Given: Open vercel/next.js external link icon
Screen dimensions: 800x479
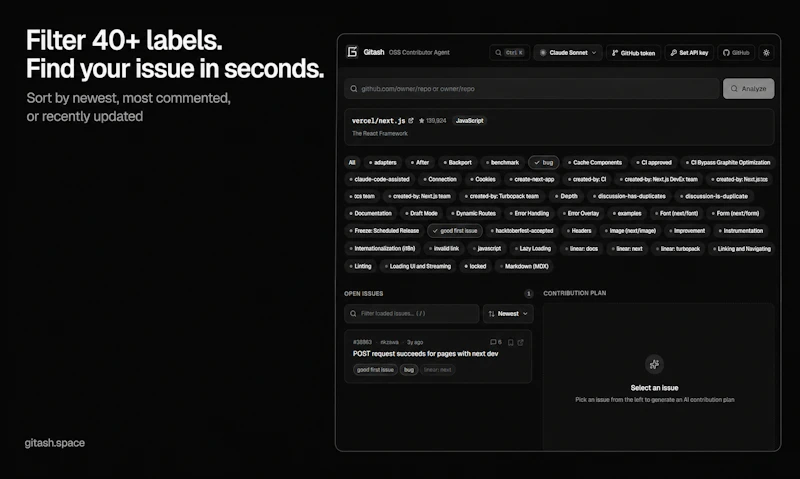Looking at the screenshot, I should point(411,120).
